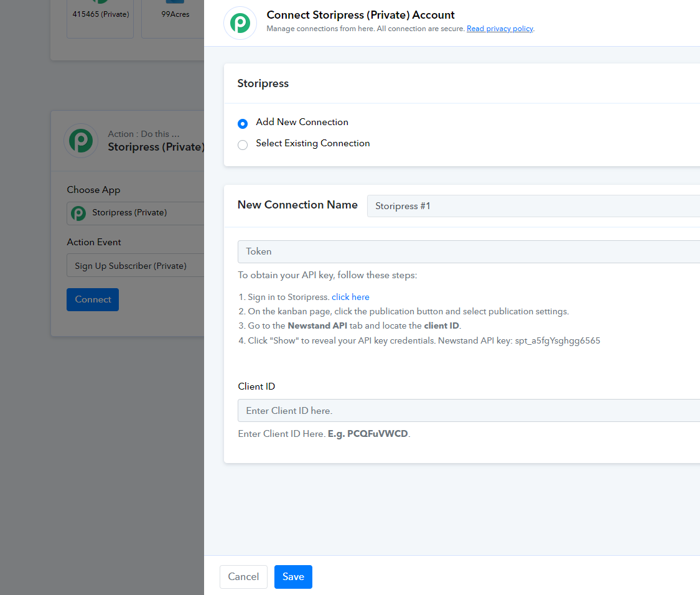Click 'To obtain your API key' instruction text

point(327,275)
